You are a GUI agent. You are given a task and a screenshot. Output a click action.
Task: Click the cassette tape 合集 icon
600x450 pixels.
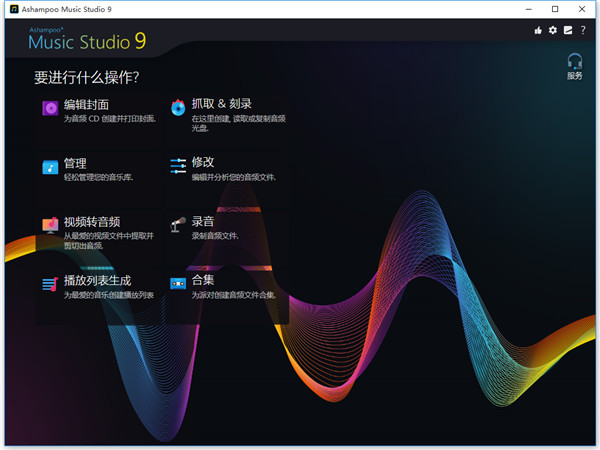pos(178,284)
